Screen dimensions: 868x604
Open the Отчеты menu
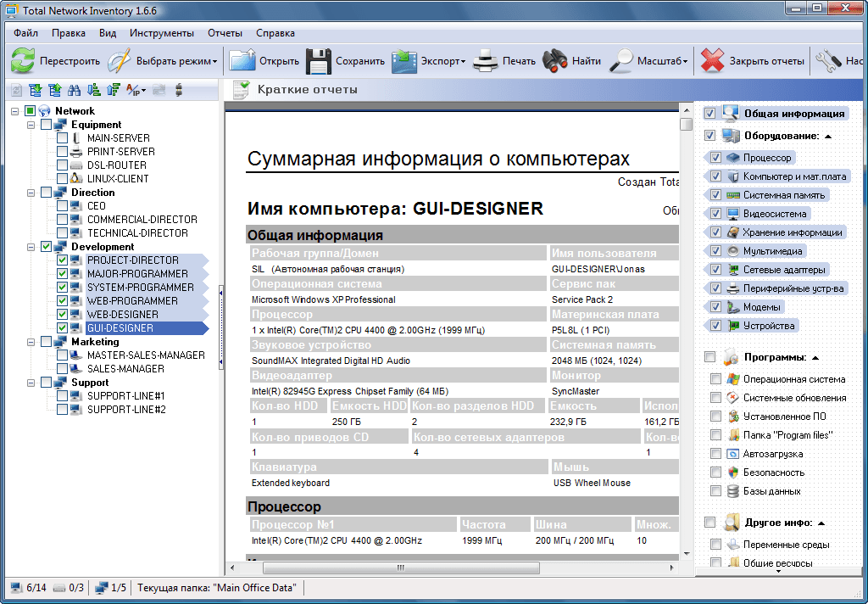[x=225, y=33]
